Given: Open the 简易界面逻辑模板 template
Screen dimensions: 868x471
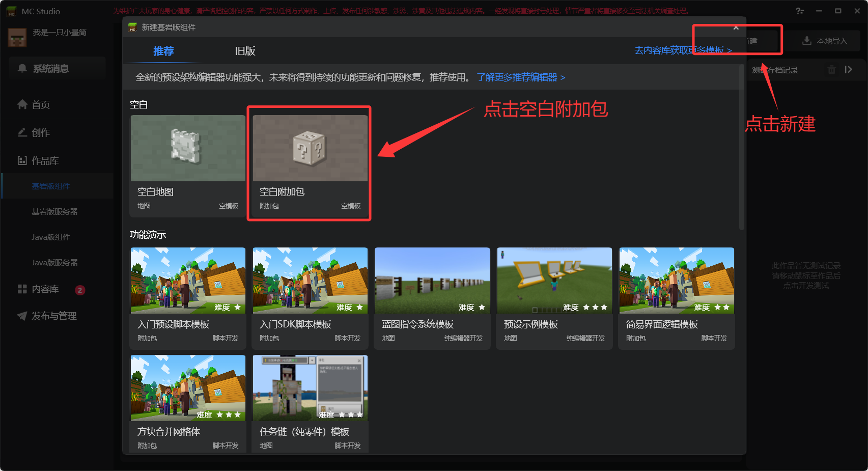Looking at the screenshot, I should click(x=677, y=298).
